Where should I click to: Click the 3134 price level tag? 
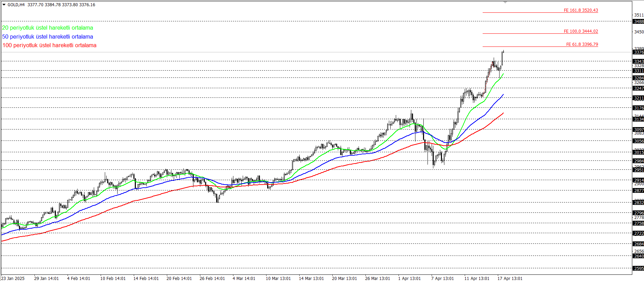tap(638, 119)
